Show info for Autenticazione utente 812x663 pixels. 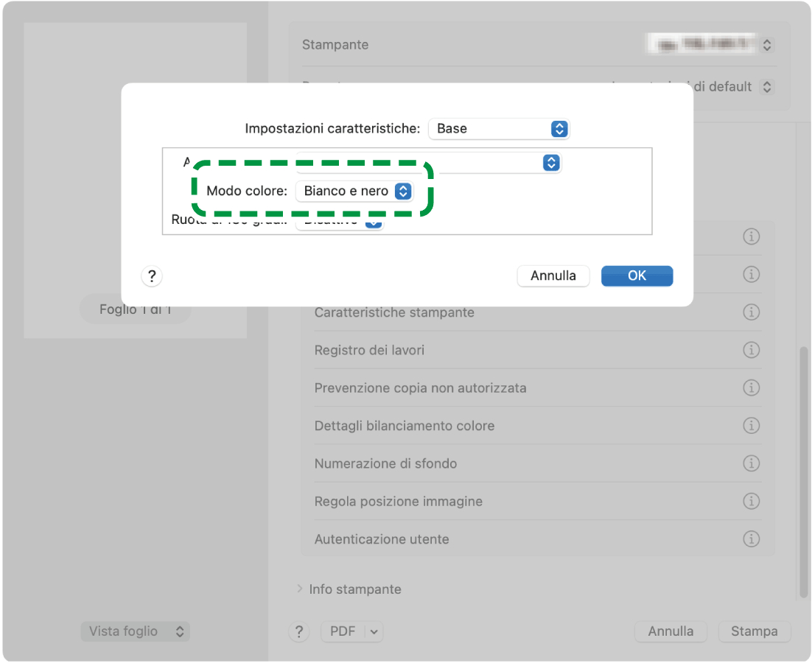pos(751,539)
